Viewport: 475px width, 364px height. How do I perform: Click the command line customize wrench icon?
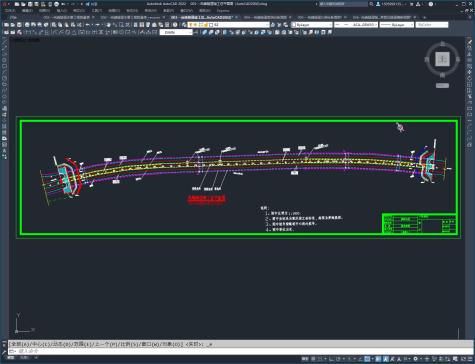tap(4, 351)
